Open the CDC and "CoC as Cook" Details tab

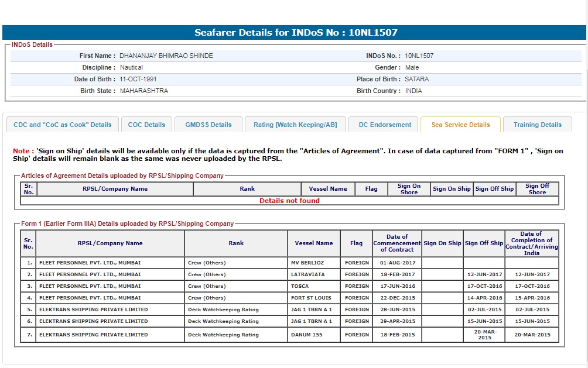[x=63, y=125]
